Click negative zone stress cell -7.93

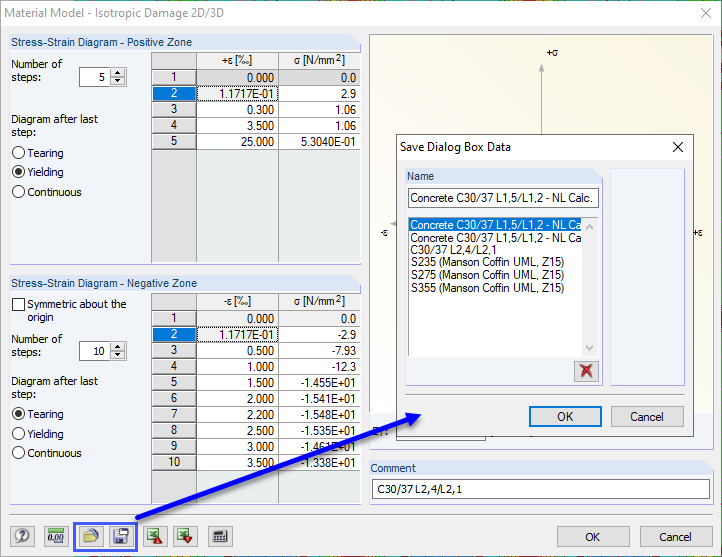(x=319, y=350)
